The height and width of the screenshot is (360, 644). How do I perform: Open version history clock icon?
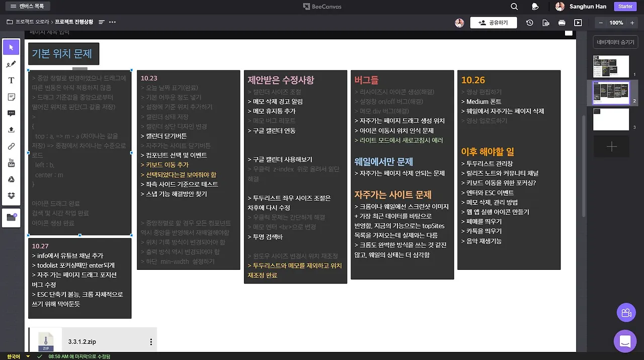530,23
